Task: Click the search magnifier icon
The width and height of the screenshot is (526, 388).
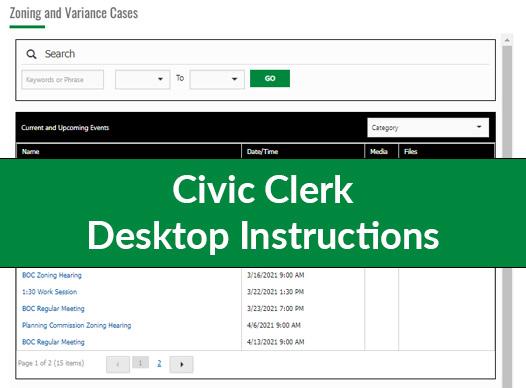Action: 32,54
